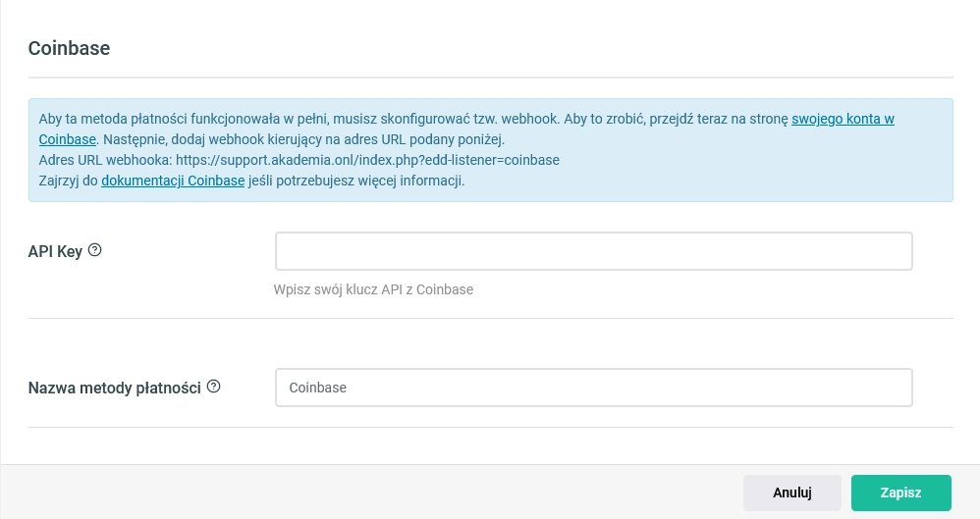This screenshot has width=980, height=519.
Task: Click the hint "Wpisz swój klucz API z Coinbase"
Action: (373, 289)
